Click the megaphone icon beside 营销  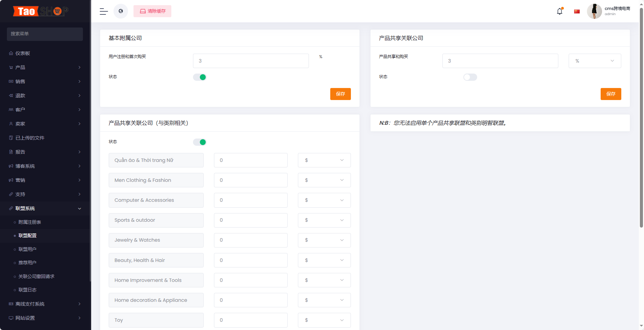click(11, 180)
